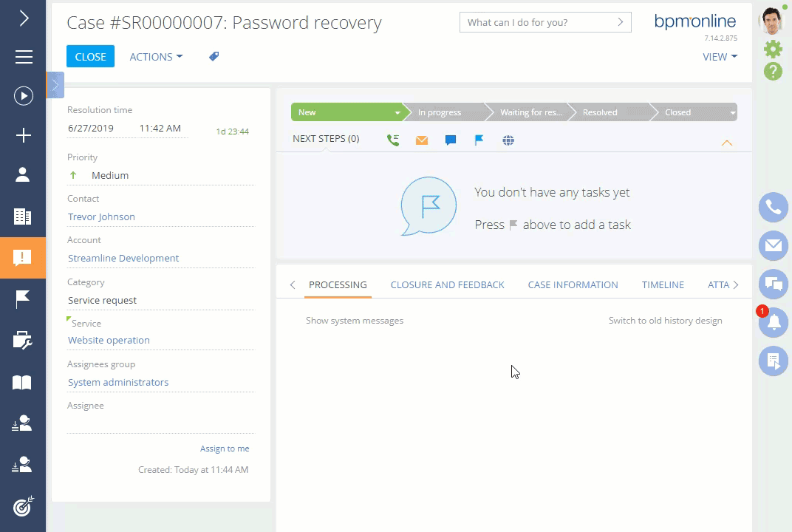Open the system designer gear icon
Viewport: 792px width, 532px height.
[773, 50]
